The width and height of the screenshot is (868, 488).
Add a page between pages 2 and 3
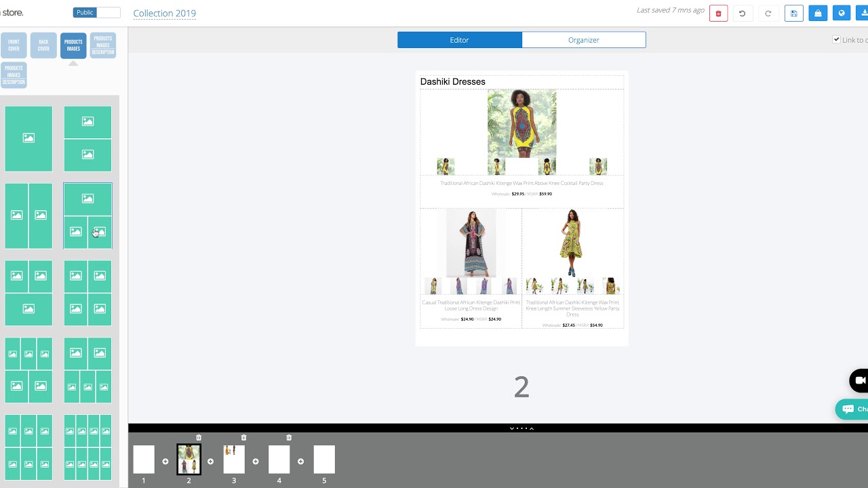pos(210,462)
